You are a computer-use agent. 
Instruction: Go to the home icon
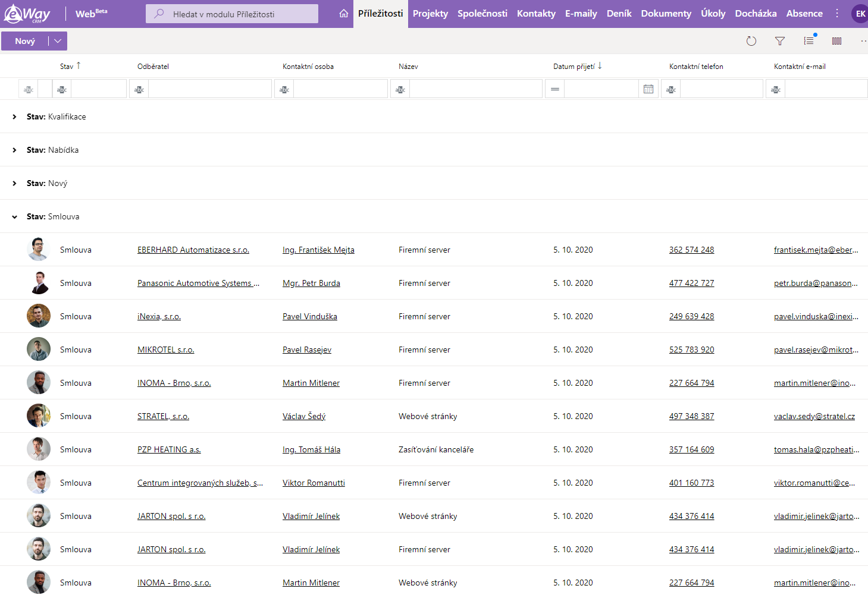(x=344, y=14)
